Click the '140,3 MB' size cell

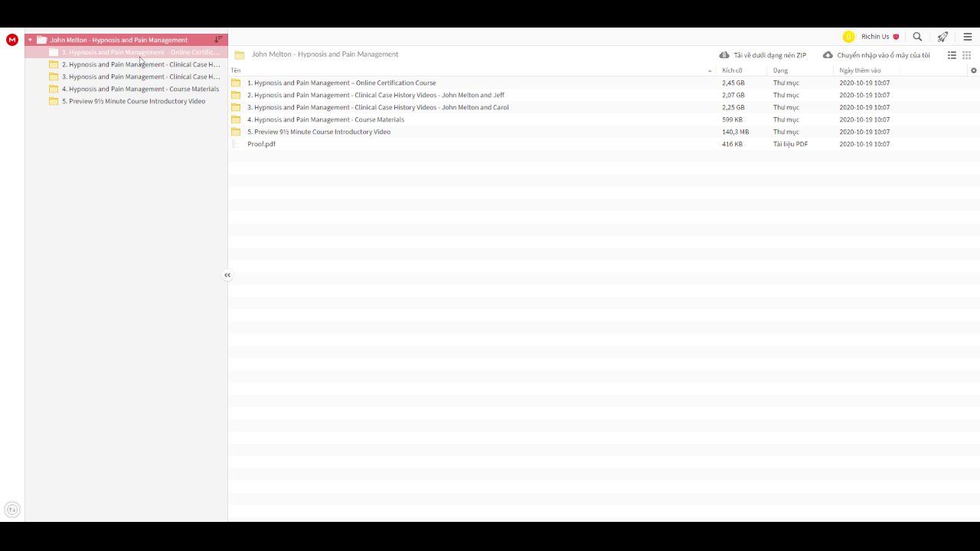tap(736, 132)
